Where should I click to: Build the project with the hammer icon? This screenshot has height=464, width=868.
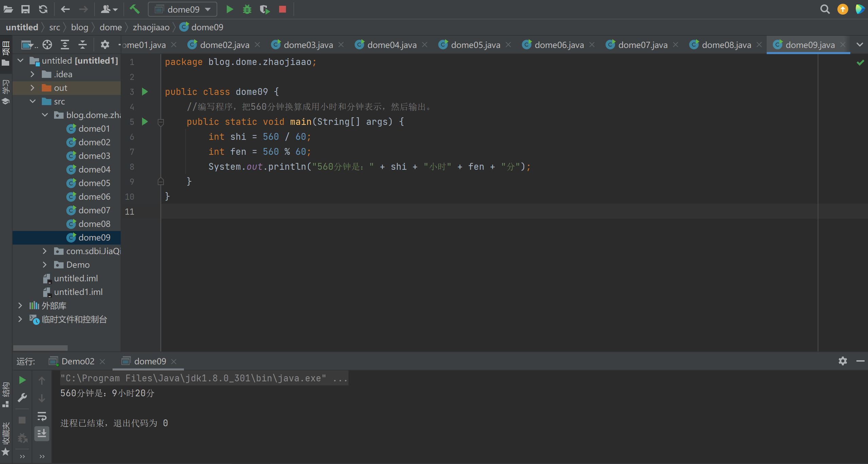click(135, 9)
